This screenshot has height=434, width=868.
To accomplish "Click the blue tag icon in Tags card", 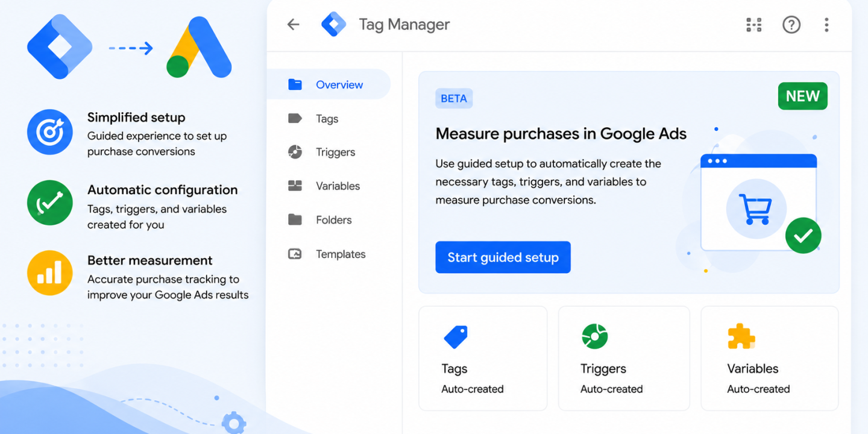I will (456, 337).
